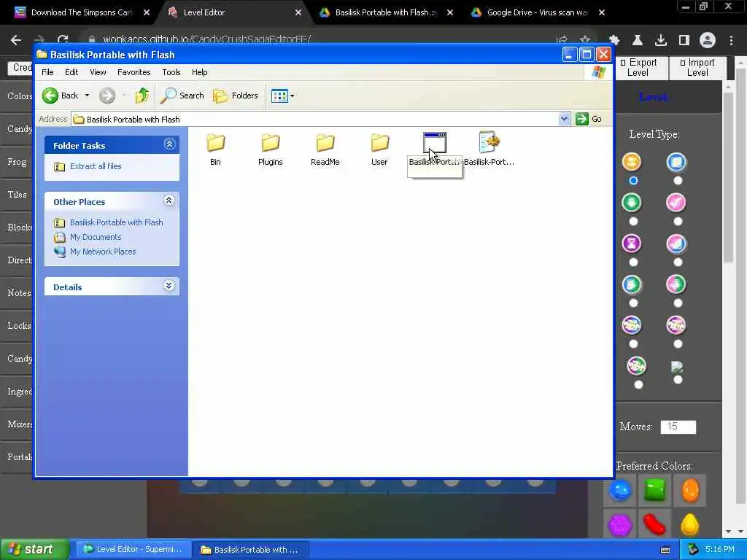Screen dimensions: 747x560
Task: Click the blue jelly level type icon
Action: coord(676,162)
